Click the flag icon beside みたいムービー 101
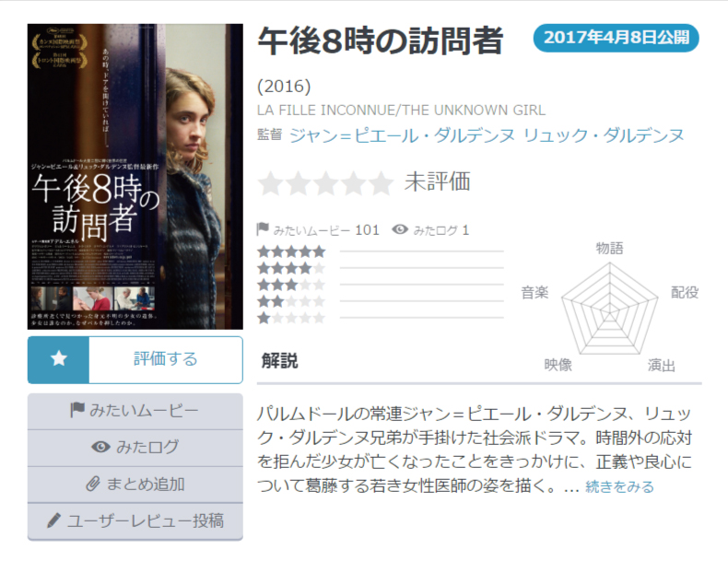 tap(263, 228)
